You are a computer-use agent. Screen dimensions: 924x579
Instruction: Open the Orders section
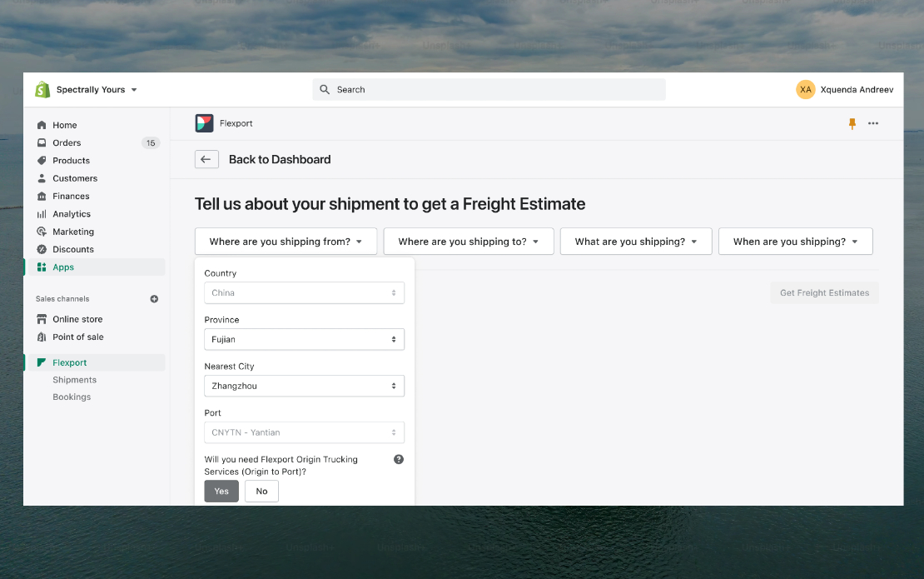pos(67,142)
